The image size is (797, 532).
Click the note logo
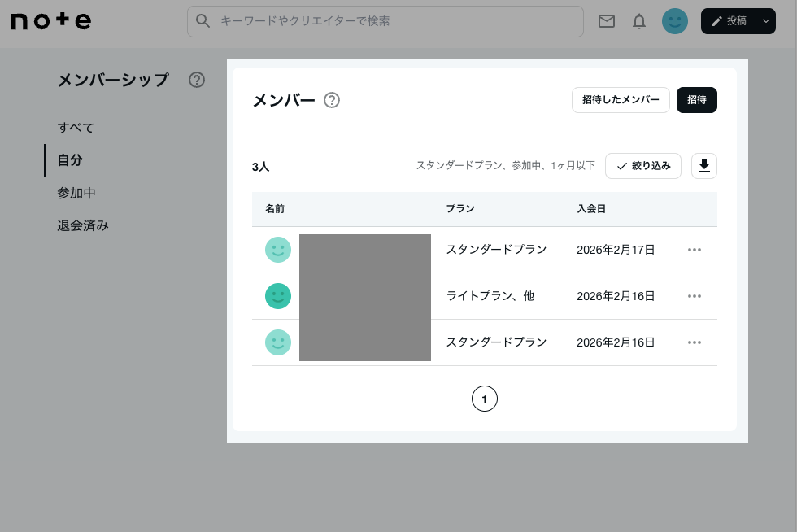[50, 21]
